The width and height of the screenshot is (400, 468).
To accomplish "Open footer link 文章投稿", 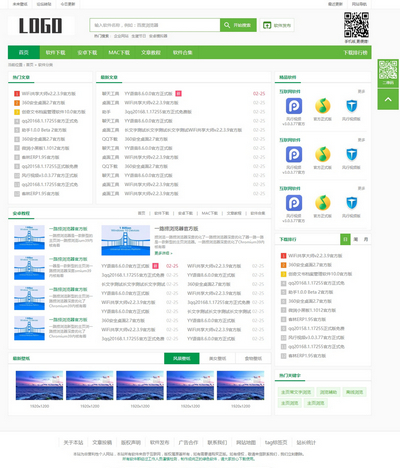I will (x=102, y=442).
